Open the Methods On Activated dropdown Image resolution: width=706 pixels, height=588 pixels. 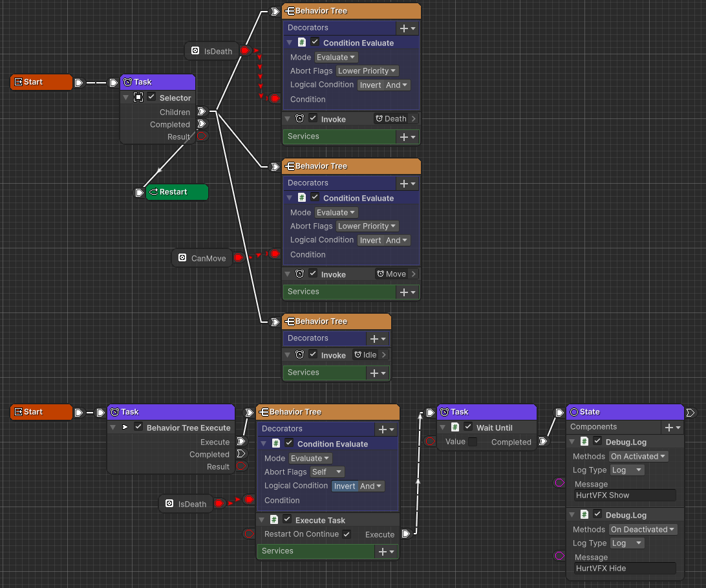click(638, 457)
